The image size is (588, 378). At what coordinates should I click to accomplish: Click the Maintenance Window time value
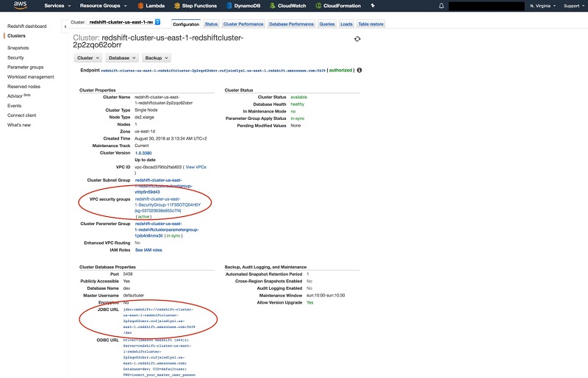coord(326,296)
